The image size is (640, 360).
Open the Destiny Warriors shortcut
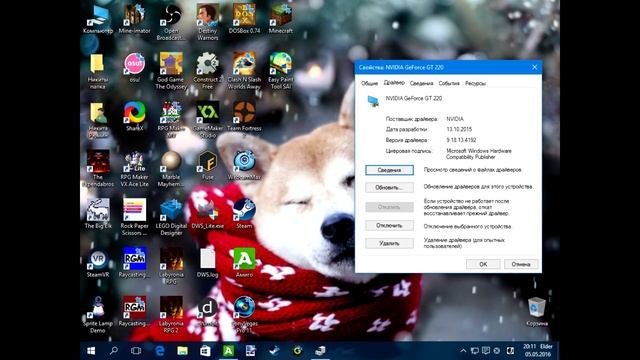207,22
